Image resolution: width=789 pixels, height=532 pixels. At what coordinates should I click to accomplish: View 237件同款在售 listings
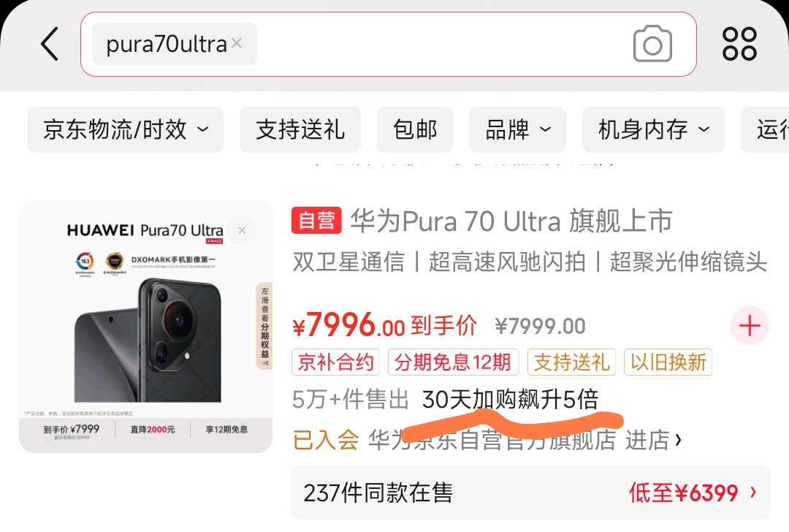click(530, 493)
